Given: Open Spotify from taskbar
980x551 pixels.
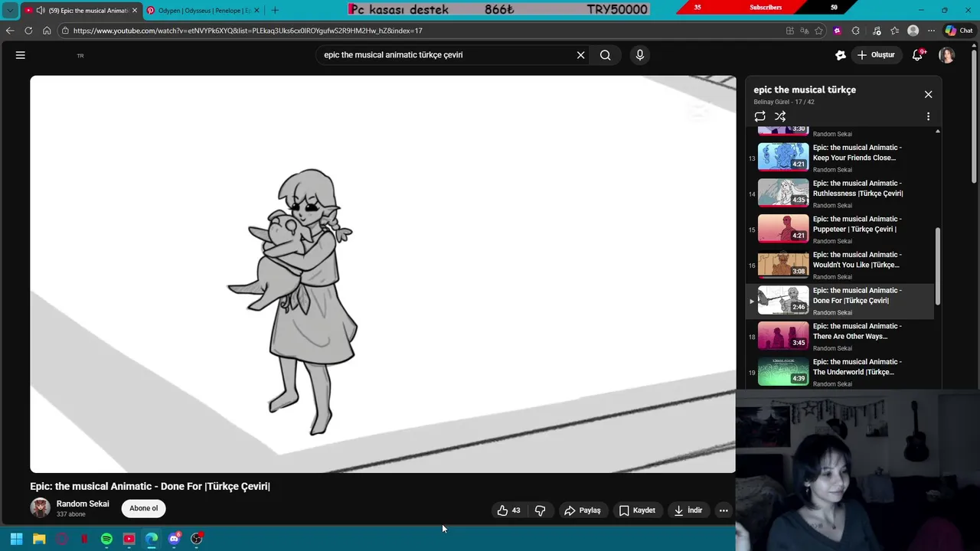Looking at the screenshot, I should [106, 539].
